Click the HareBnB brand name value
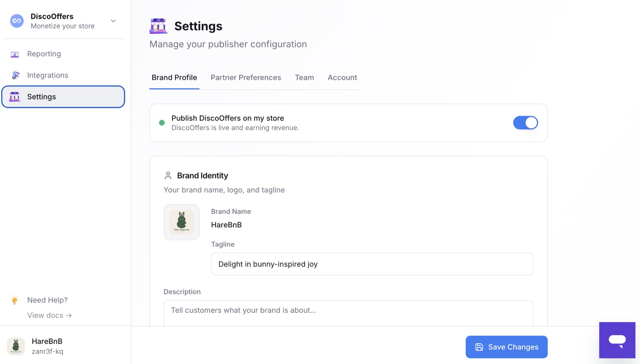640x364 pixels. click(x=226, y=225)
